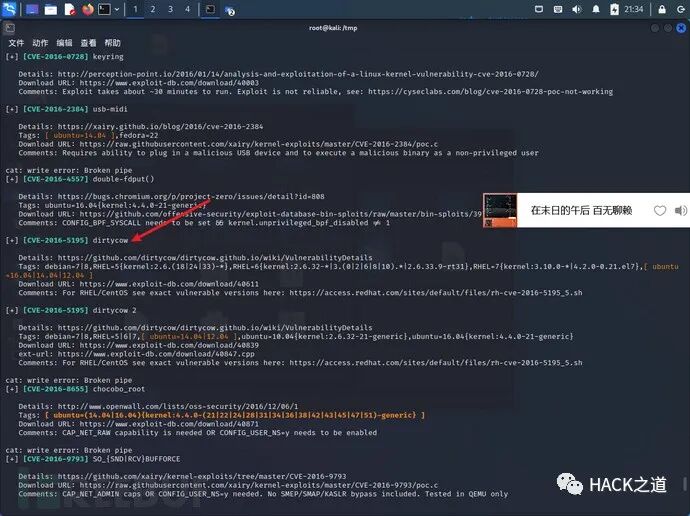Launch Firefox from the top panel
Screen dimensions: 690x516
[x=88, y=9]
